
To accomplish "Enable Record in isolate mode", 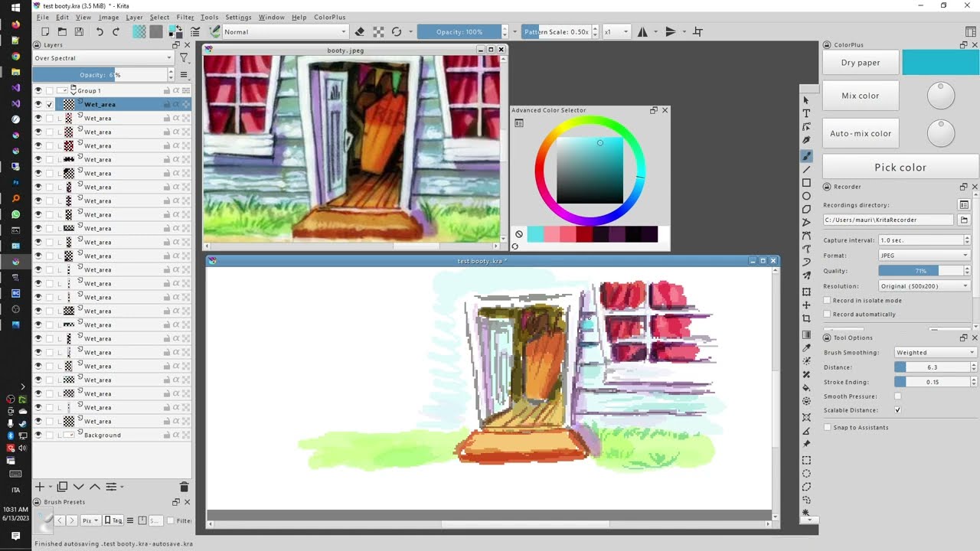I will coord(827,301).
